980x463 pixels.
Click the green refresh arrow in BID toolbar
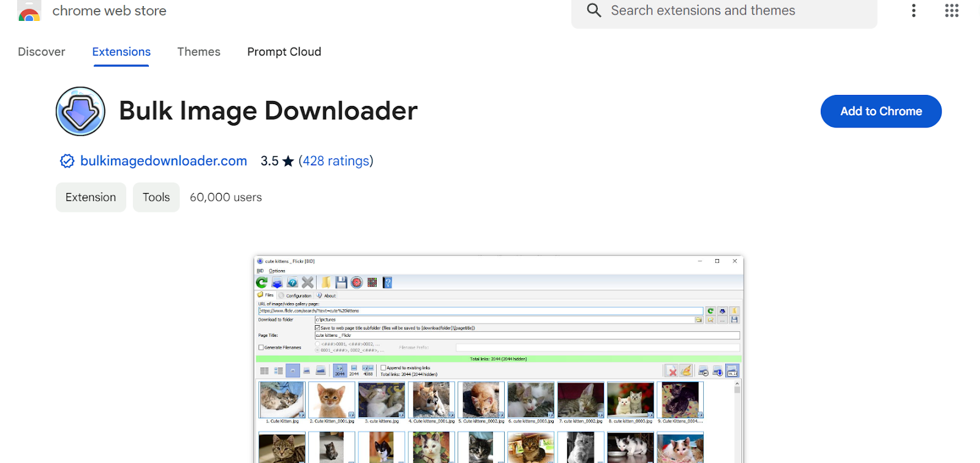tap(262, 282)
